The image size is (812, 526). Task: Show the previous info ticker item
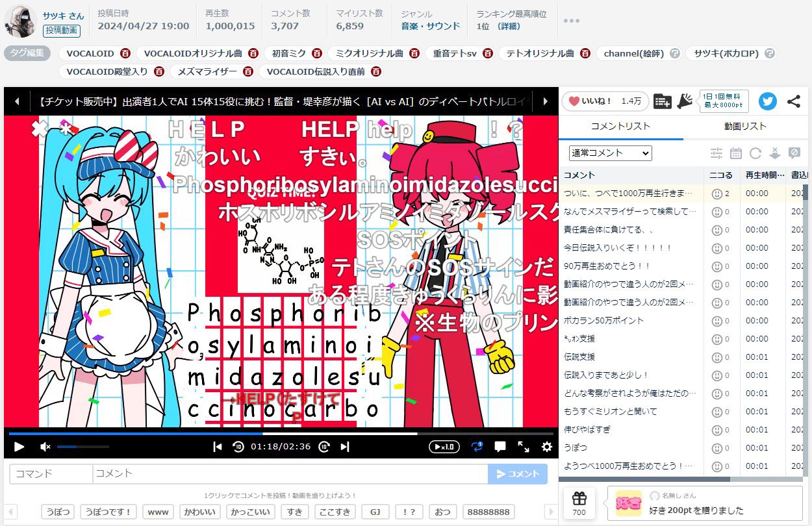pyautogui.click(x=17, y=101)
